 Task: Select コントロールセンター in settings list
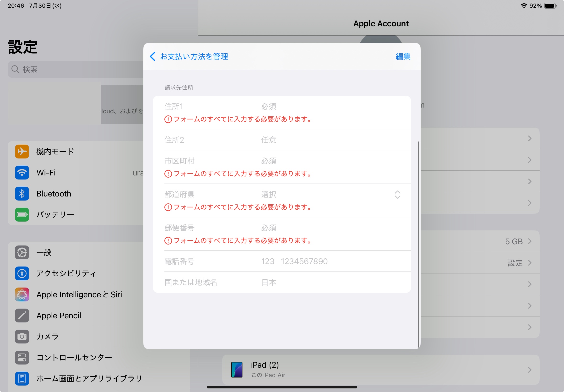pos(74,358)
